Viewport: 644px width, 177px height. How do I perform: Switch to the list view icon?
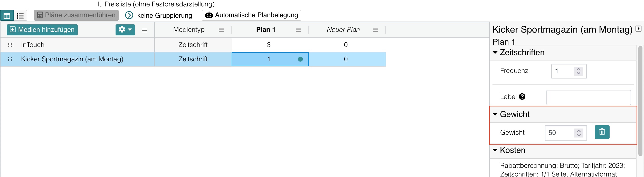click(x=20, y=16)
